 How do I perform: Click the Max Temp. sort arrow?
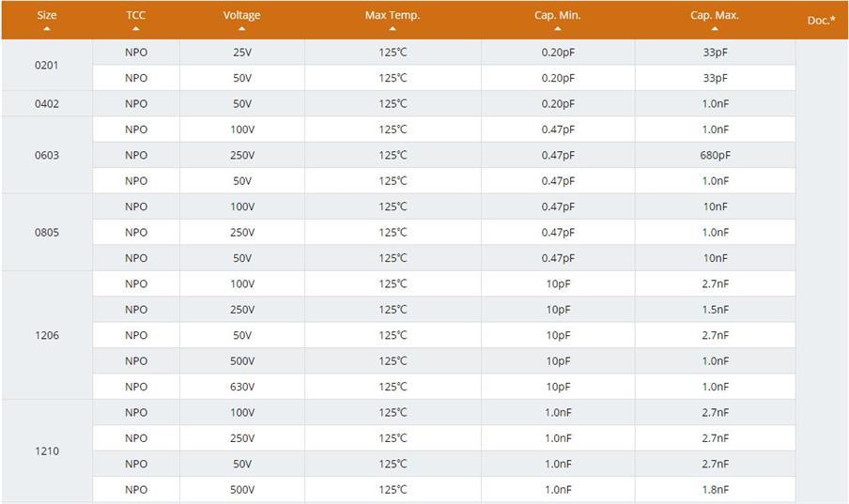click(x=393, y=29)
